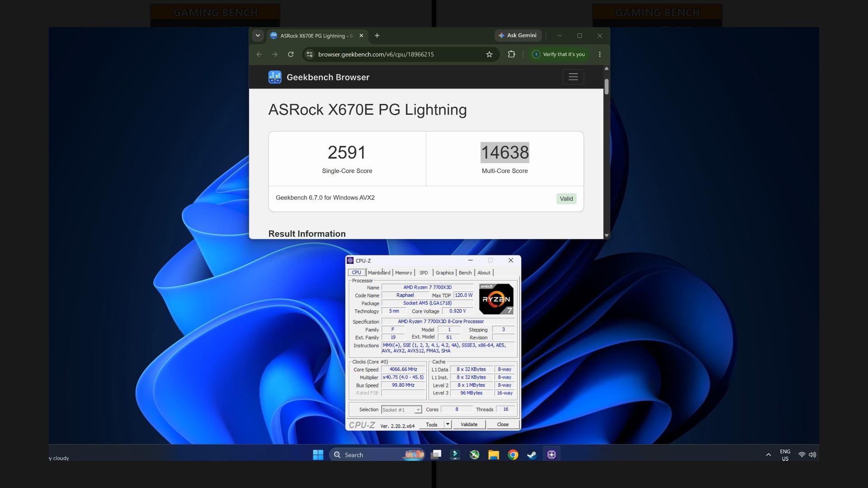868x488 pixels.
Task: Open the SPD tab in CPU-Z
Action: (x=424, y=272)
